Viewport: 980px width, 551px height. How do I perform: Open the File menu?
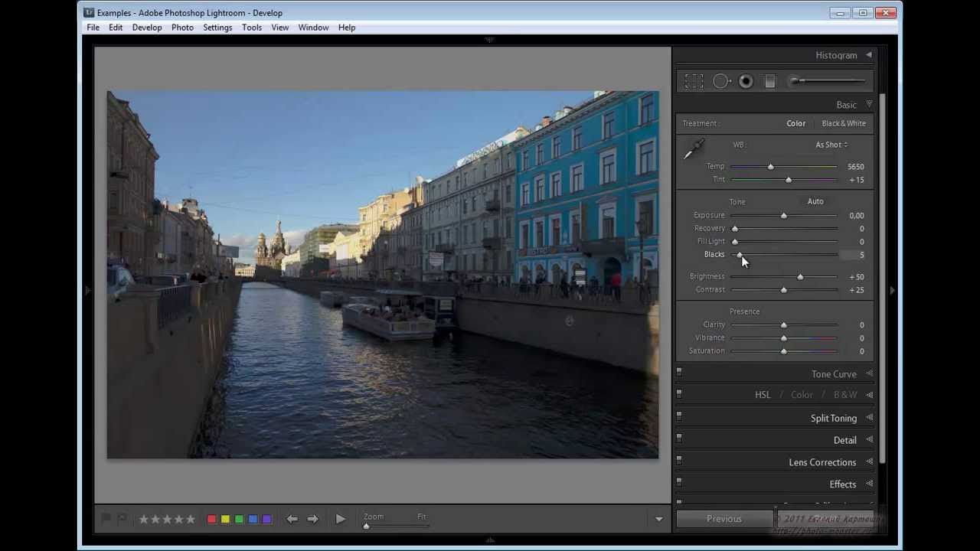tap(93, 28)
